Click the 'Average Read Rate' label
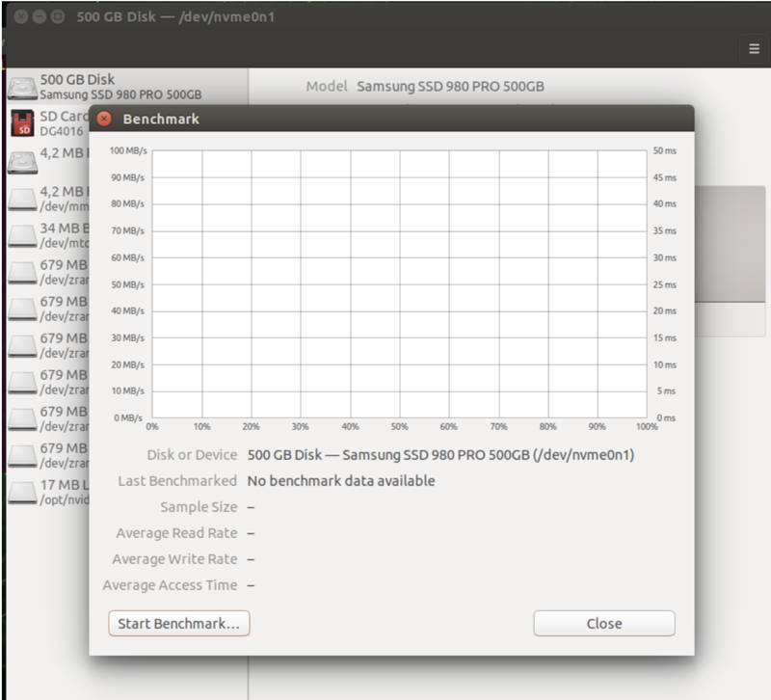The width and height of the screenshot is (771, 700). click(x=176, y=533)
